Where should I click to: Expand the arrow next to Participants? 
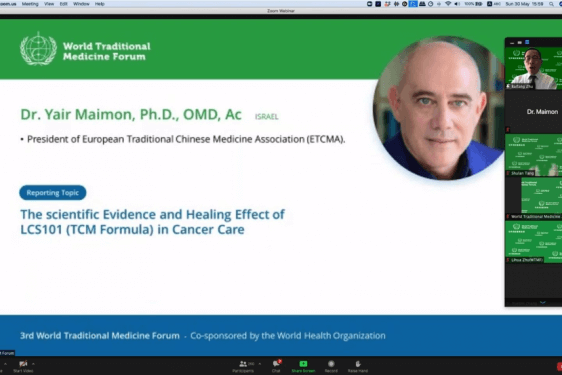click(x=259, y=364)
